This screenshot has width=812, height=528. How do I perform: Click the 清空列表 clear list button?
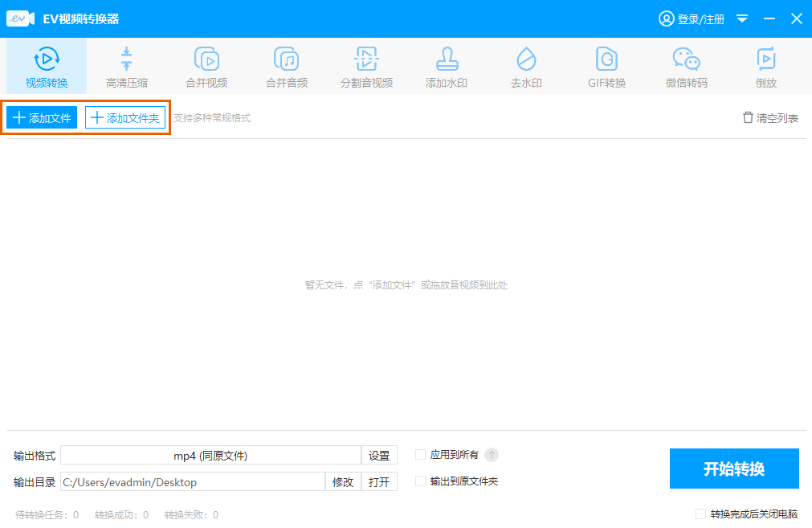pyautogui.click(x=770, y=118)
